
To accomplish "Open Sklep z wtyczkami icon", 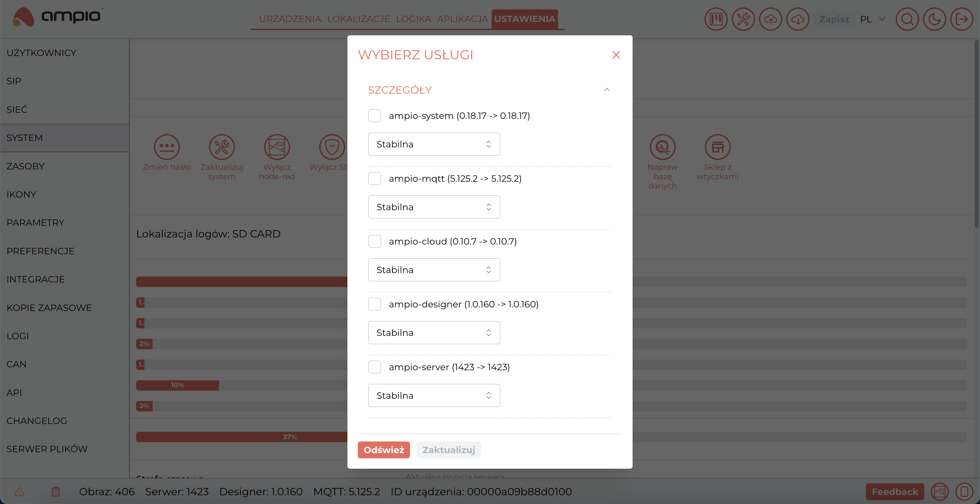I will pyautogui.click(x=717, y=147).
